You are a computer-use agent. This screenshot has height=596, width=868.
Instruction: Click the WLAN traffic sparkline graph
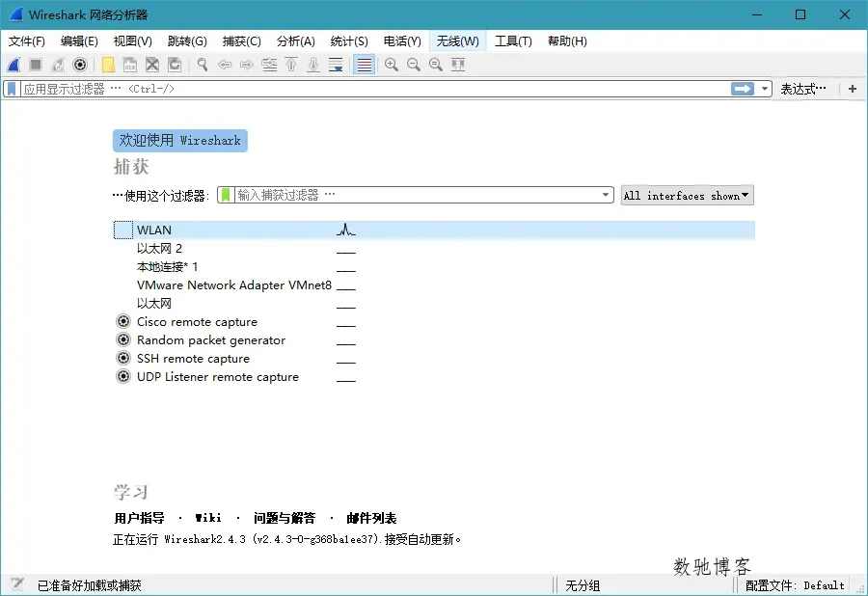click(x=346, y=230)
